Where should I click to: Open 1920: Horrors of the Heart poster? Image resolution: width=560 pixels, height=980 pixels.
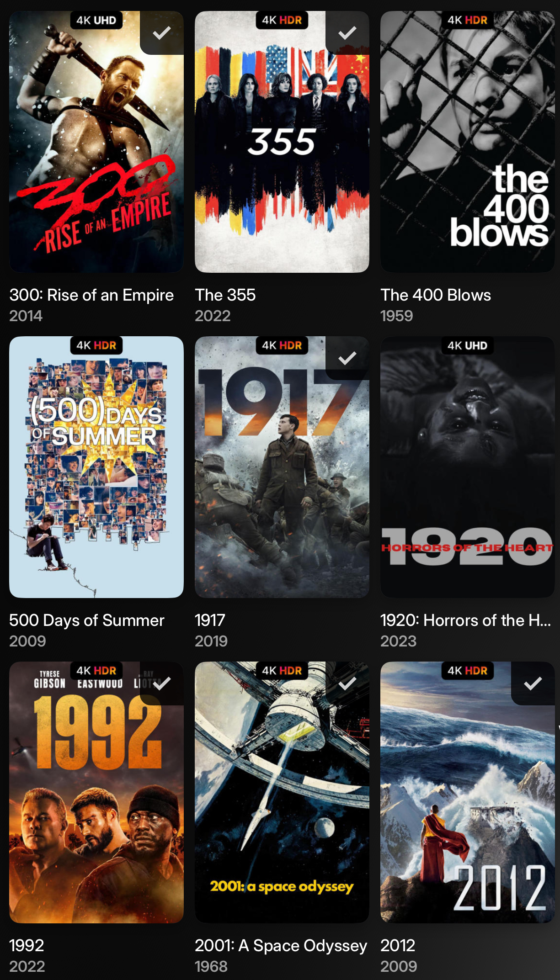coord(468,467)
